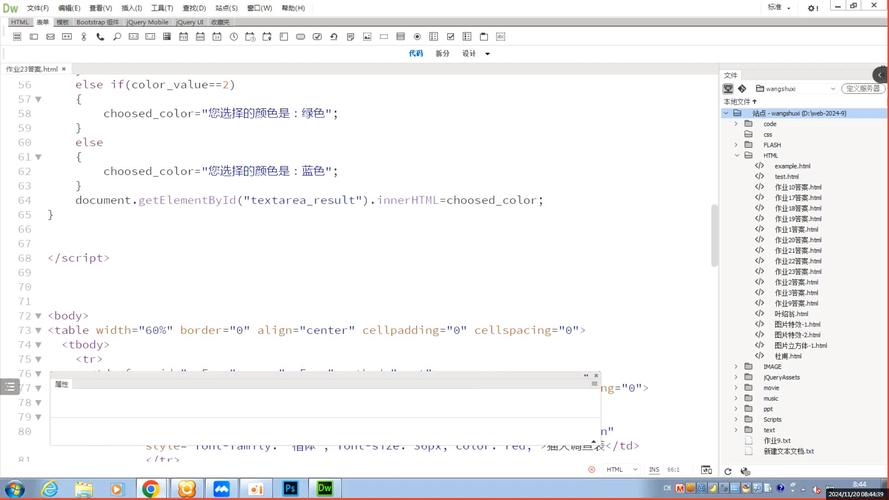Open the wangshuxi site dropdown
This screenshot has height=500, width=889.
point(795,88)
